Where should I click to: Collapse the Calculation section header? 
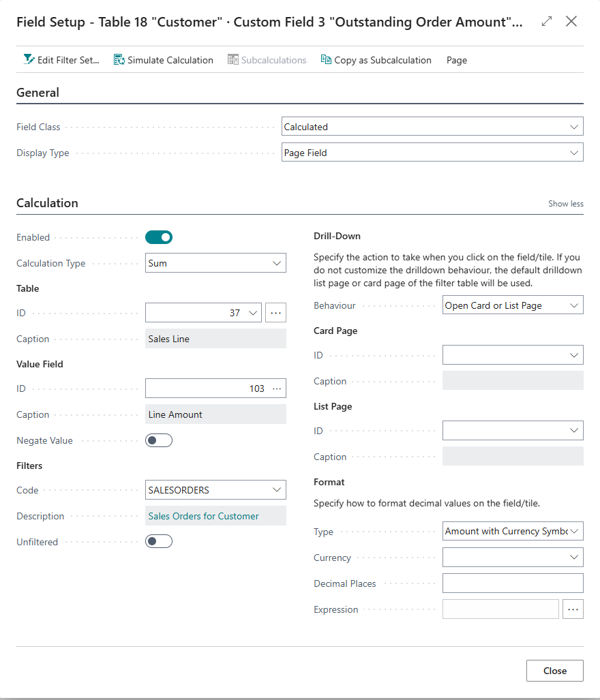pos(47,202)
